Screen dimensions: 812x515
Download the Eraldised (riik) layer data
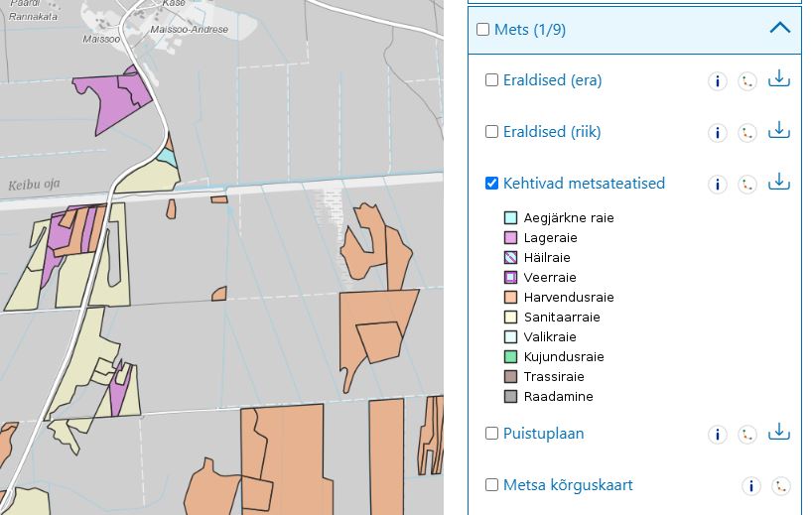pos(779,131)
